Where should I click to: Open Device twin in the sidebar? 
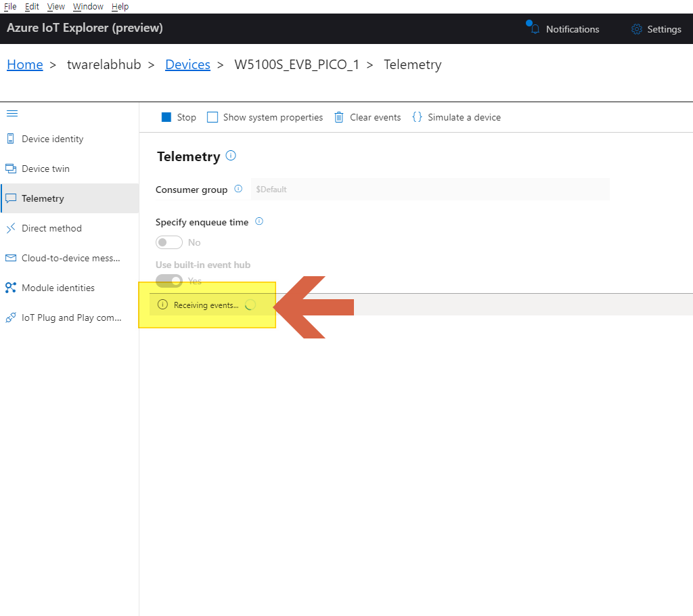pos(70,169)
